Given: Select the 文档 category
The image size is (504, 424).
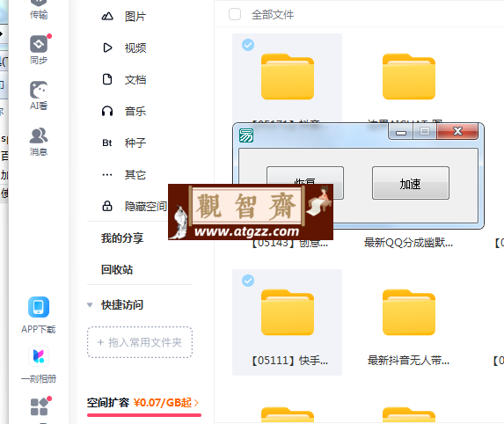Looking at the screenshot, I should point(135,79).
